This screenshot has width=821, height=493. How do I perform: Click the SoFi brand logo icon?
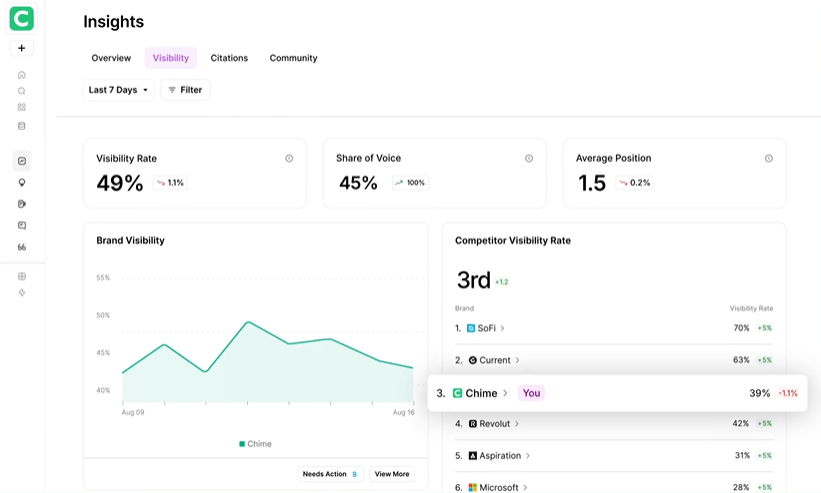point(471,328)
